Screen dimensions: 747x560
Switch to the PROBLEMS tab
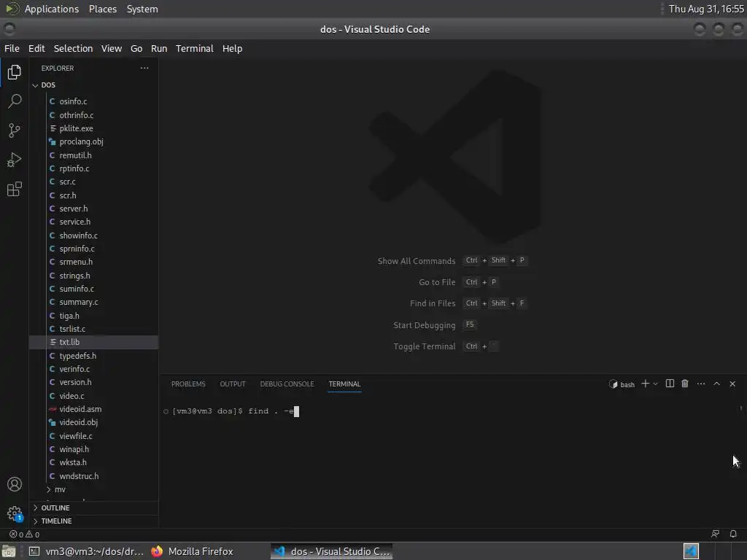click(x=188, y=384)
